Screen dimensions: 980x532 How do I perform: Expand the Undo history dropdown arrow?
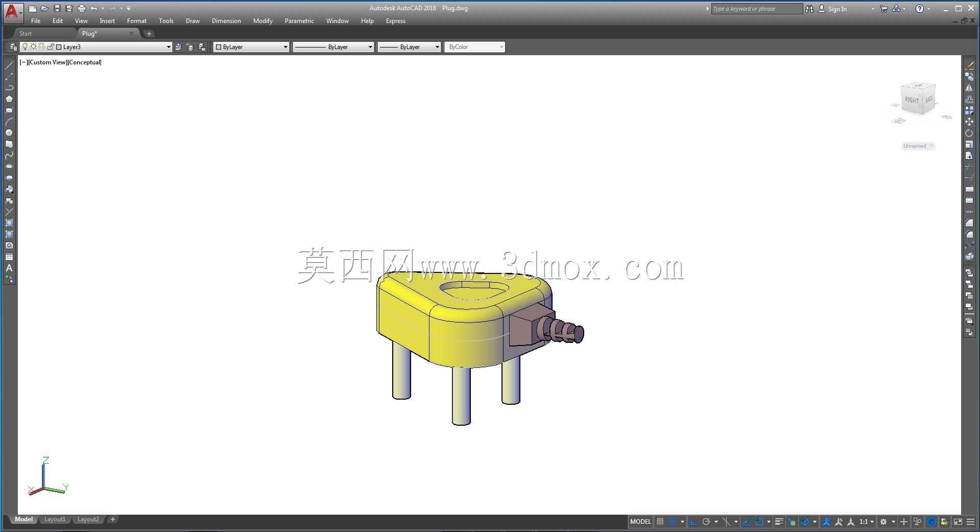click(103, 8)
